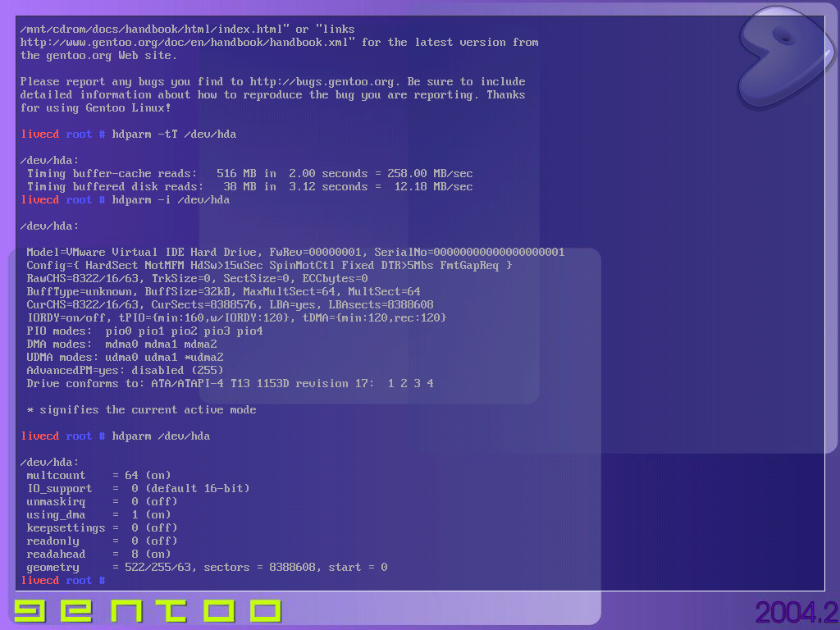Click the LBAsects=8388608 value
Screen dimensions: 840x630
[381, 305]
